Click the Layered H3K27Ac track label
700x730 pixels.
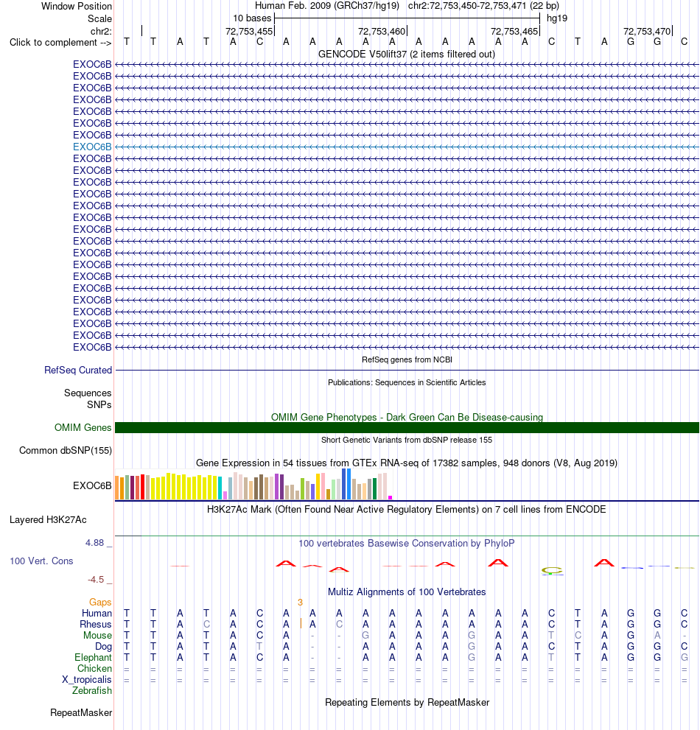click(x=48, y=519)
